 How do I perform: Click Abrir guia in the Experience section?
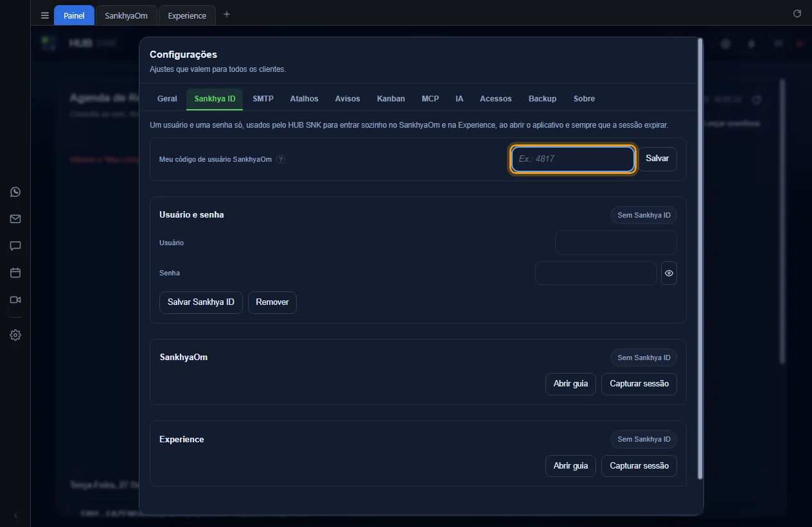(570, 465)
